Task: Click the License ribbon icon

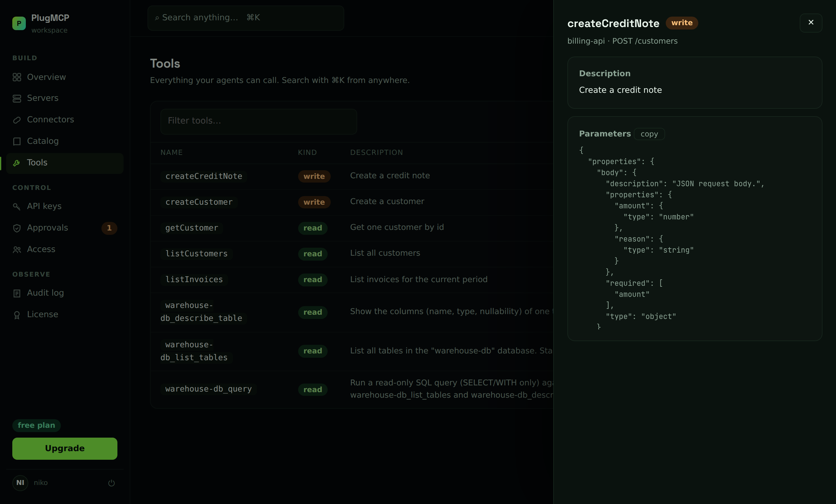Action: (x=17, y=315)
